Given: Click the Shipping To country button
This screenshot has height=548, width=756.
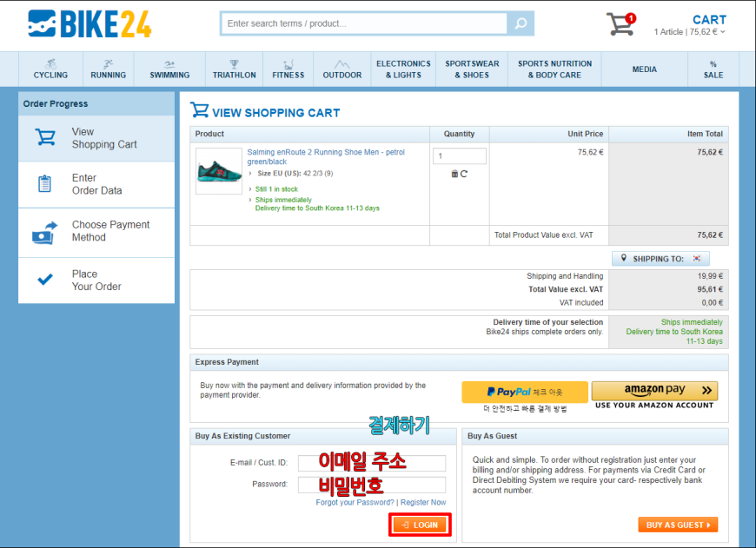Looking at the screenshot, I should point(660,259).
